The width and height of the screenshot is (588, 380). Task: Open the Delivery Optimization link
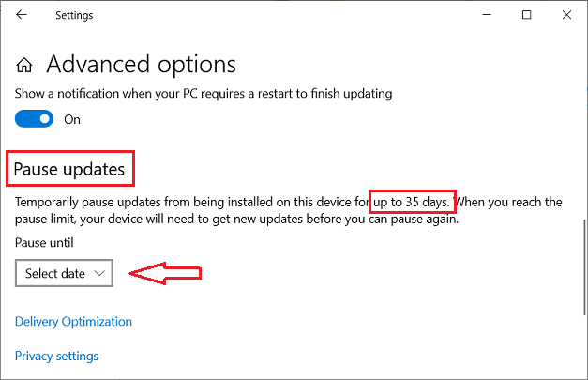click(73, 321)
